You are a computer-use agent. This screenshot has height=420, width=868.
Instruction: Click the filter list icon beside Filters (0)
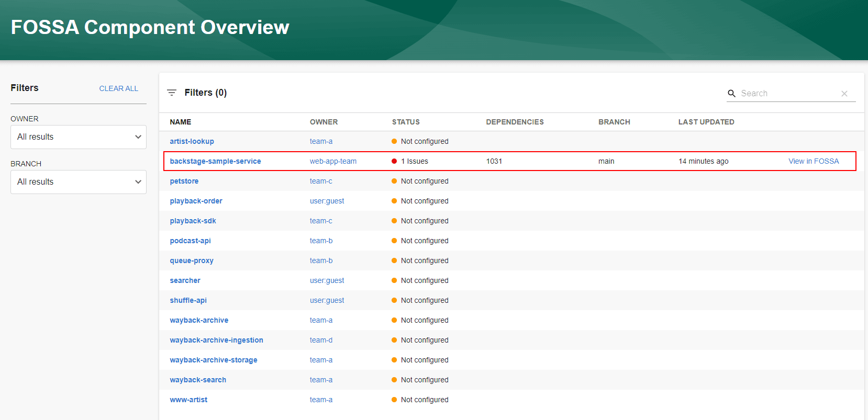(x=172, y=93)
